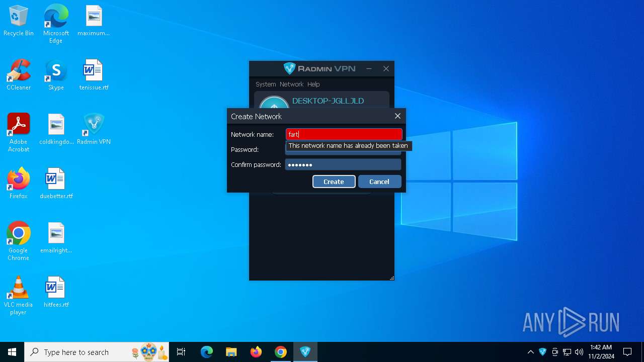Image resolution: width=644 pixels, height=362 pixels.
Task: Open File Explorer from the taskbar
Action: (x=231, y=352)
